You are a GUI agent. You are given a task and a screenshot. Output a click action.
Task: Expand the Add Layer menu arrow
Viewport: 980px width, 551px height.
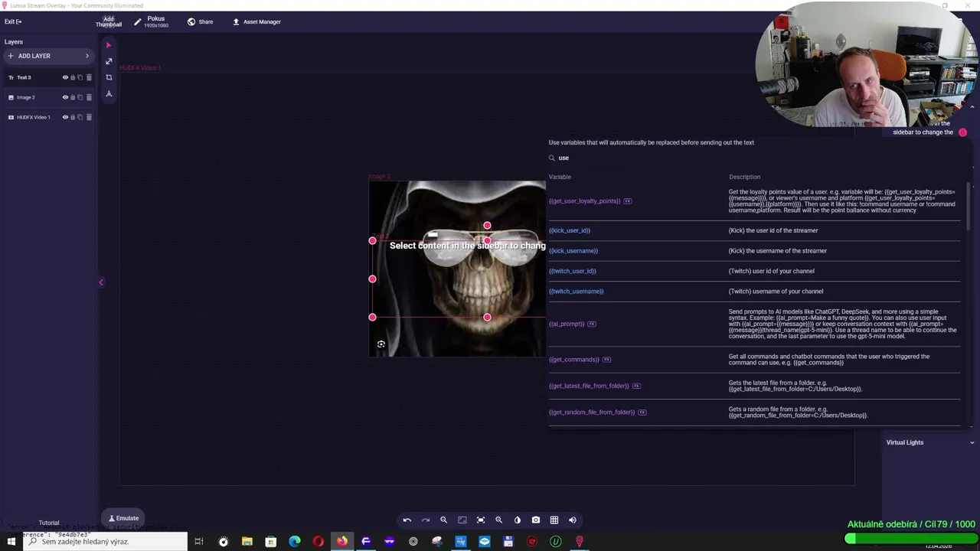pyautogui.click(x=87, y=56)
